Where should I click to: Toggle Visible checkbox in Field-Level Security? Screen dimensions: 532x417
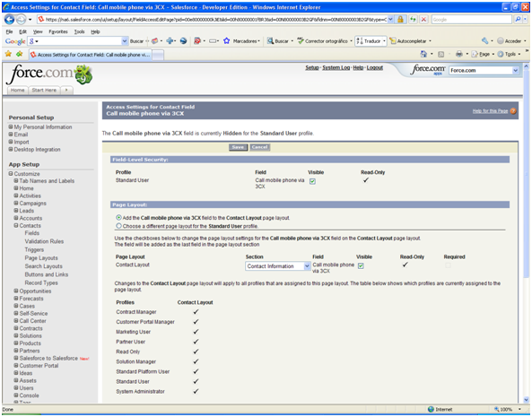(312, 181)
